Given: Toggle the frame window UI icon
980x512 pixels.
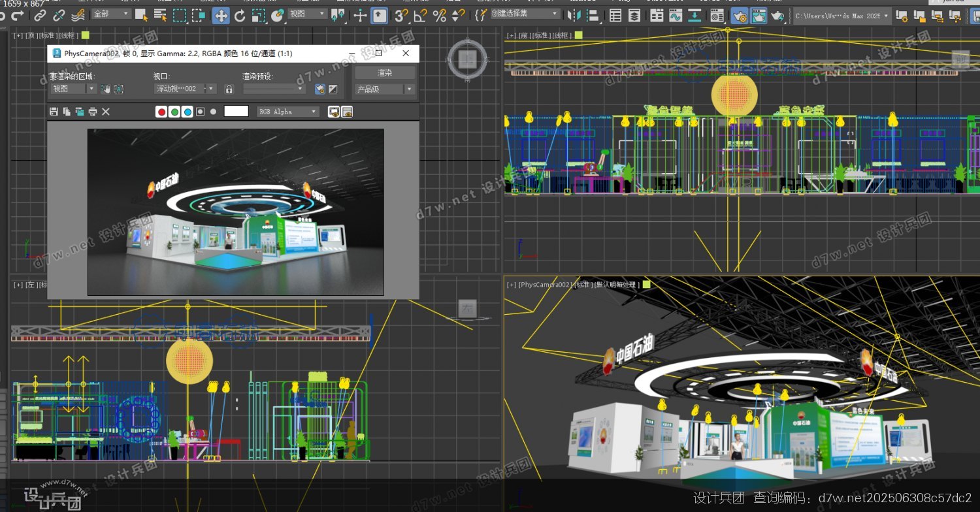Looking at the screenshot, I should [x=347, y=112].
